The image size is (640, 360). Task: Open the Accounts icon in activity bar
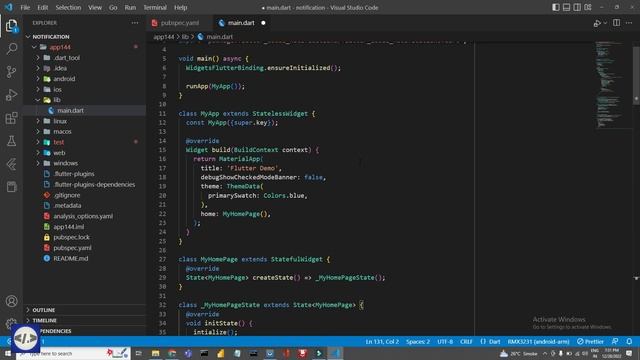pyautogui.click(x=11, y=301)
